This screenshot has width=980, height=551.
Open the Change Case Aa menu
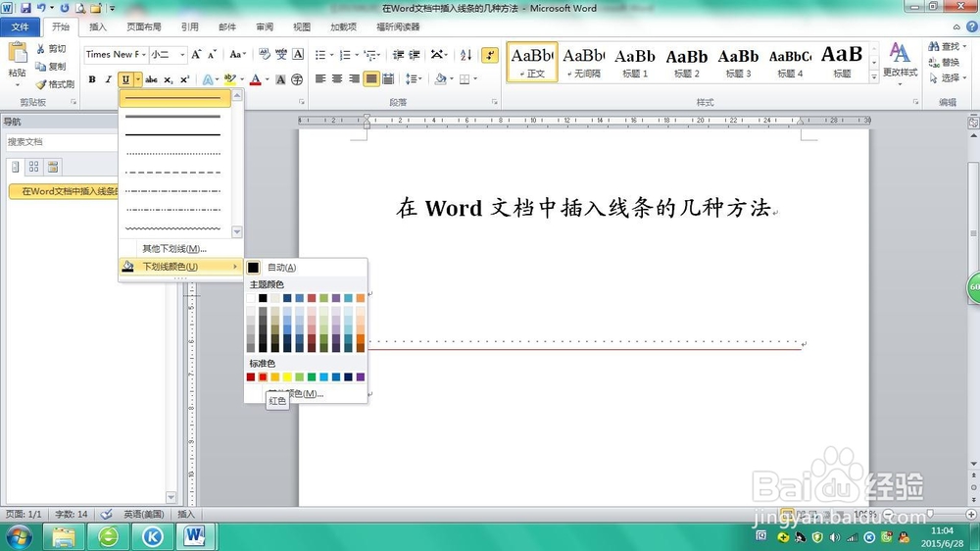point(237,54)
